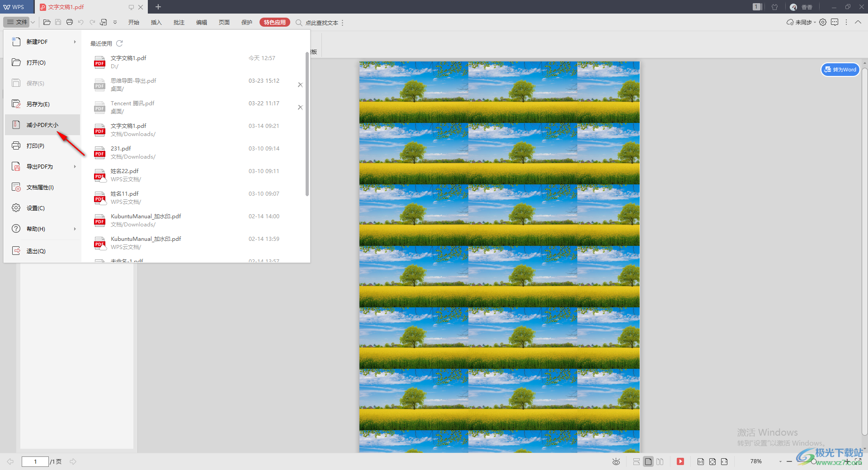The image size is (868, 470).
Task: Select 打印(P) in the file menu
Action: (42, 146)
